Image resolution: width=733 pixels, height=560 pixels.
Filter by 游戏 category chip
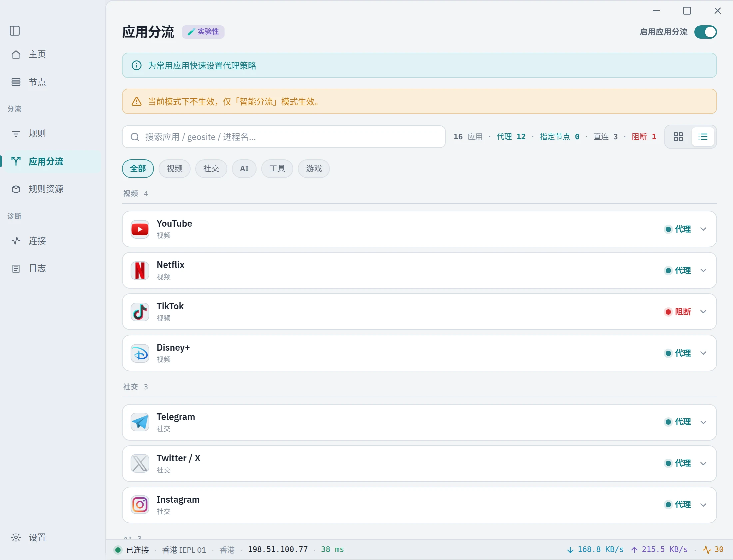tap(314, 169)
